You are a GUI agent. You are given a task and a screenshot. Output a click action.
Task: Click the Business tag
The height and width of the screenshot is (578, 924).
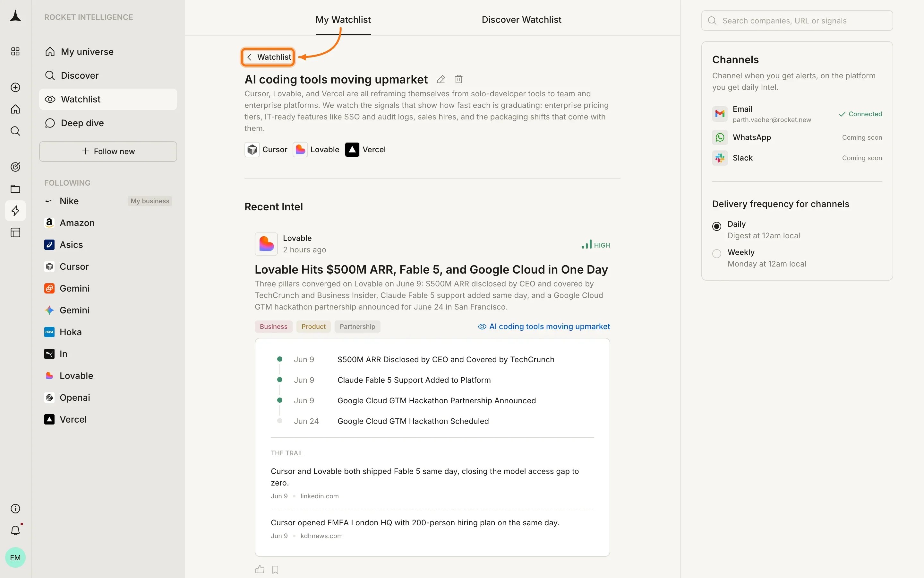273,327
